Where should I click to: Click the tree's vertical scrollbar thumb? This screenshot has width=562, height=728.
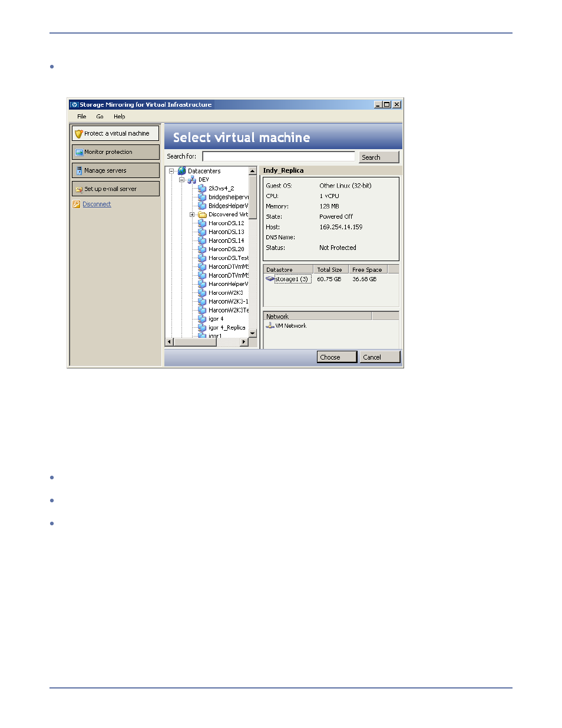coord(253,197)
